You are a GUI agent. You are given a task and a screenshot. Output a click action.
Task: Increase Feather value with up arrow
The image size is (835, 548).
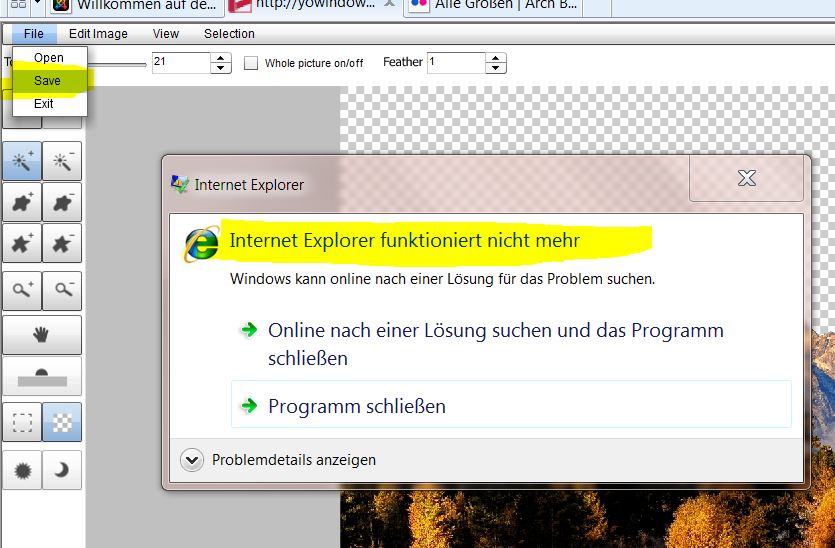495,58
